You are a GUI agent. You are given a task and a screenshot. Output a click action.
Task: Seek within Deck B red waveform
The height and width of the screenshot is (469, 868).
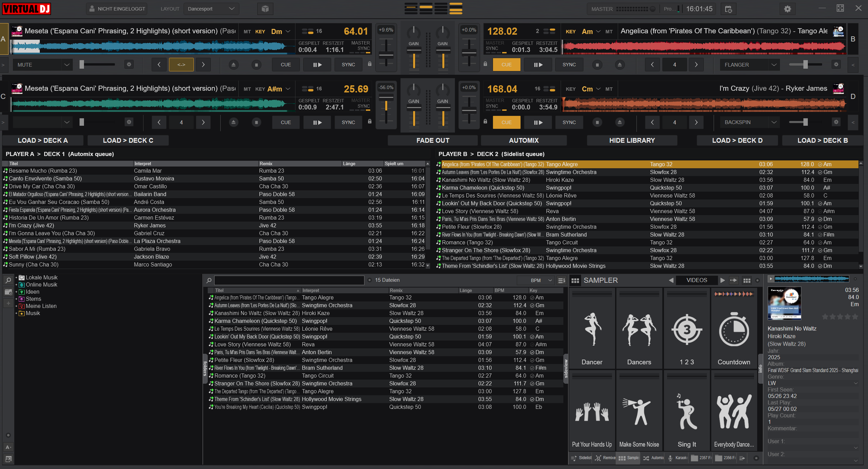704,47
